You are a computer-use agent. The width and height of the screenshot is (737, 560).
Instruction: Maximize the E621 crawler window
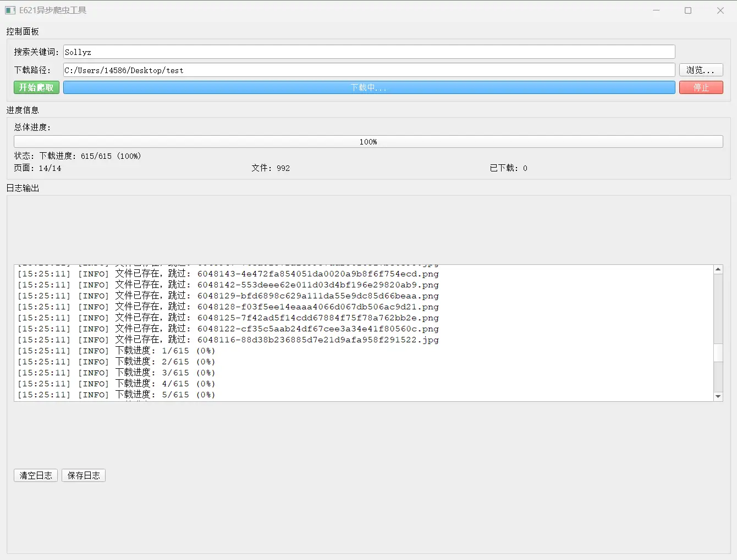(688, 10)
